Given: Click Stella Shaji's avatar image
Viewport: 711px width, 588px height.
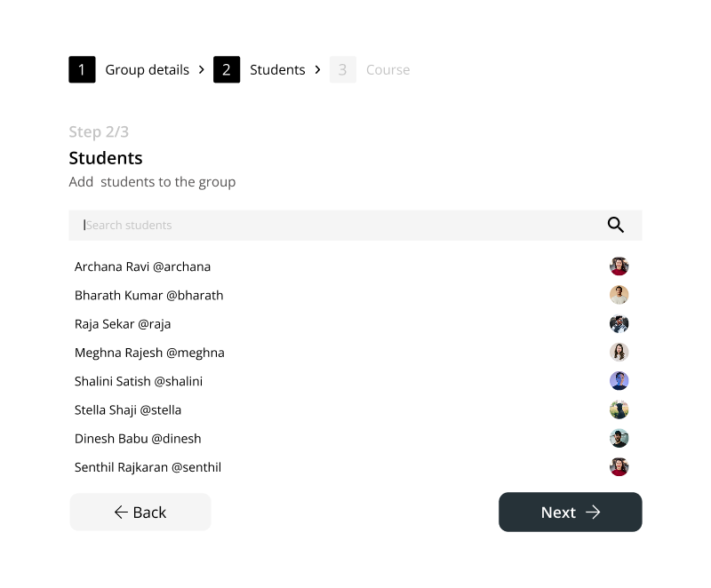Looking at the screenshot, I should click(x=619, y=409).
